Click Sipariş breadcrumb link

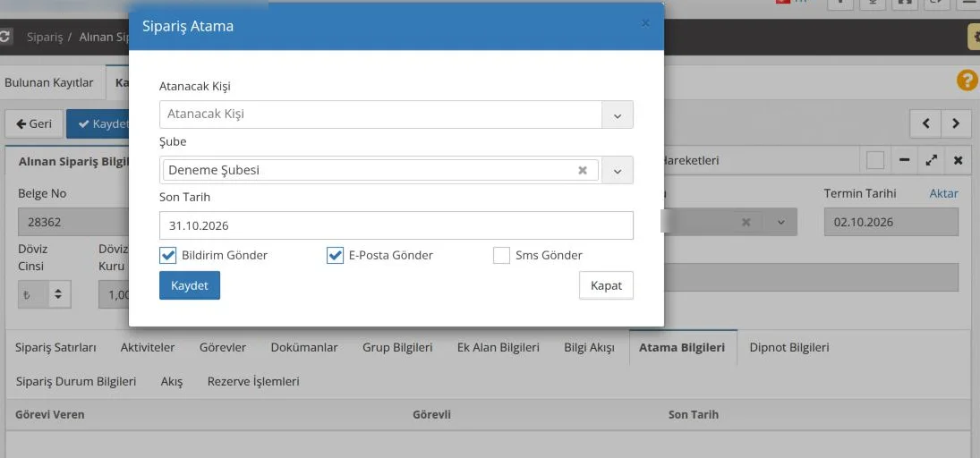pyautogui.click(x=45, y=37)
